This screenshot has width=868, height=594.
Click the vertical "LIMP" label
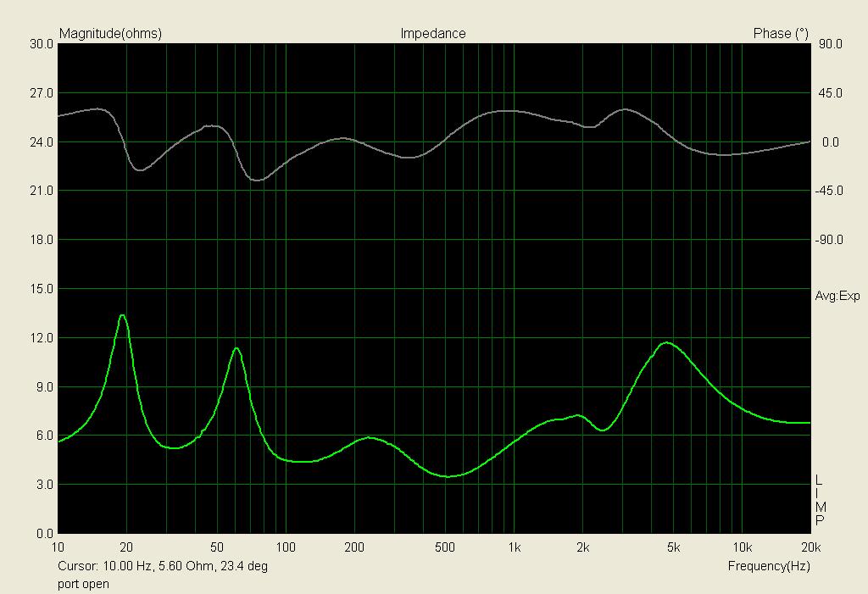(x=820, y=500)
